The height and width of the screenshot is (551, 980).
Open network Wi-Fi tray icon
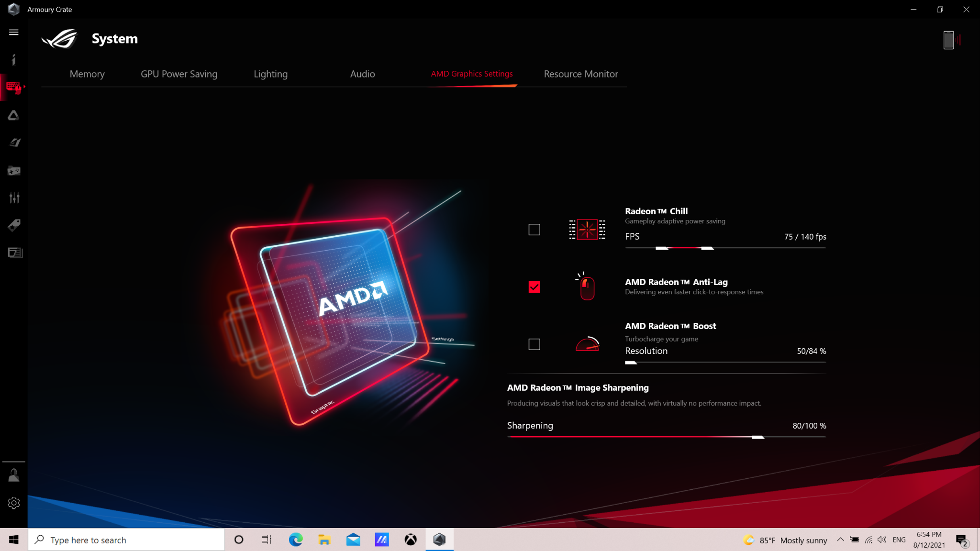[x=869, y=540]
